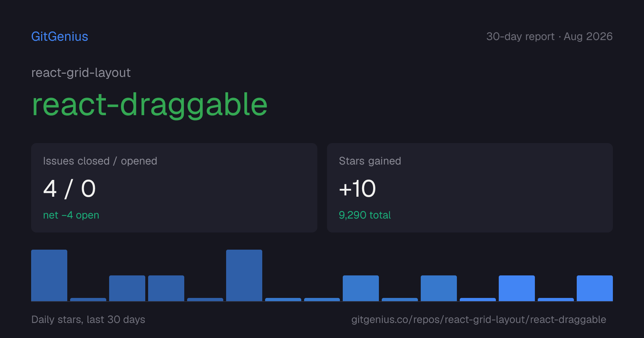Click the last bright blue bar
The image size is (644, 338).
point(595,288)
